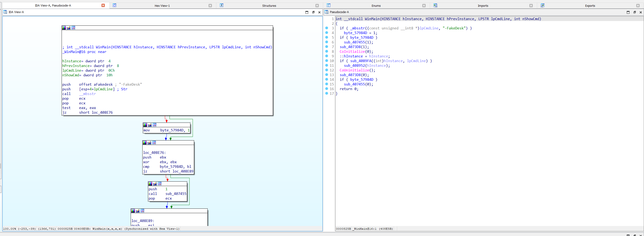Open the Enums tab
This screenshot has width=644, height=236.
coord(376,6)
